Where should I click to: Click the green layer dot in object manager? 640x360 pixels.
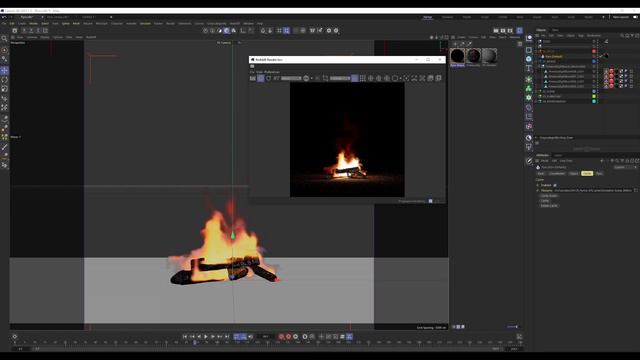coord(594,96)
